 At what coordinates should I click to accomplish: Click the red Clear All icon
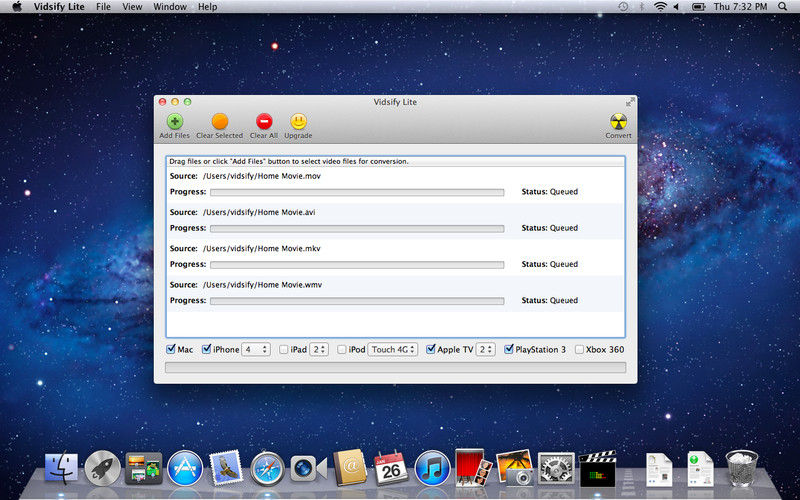(264, 121)
